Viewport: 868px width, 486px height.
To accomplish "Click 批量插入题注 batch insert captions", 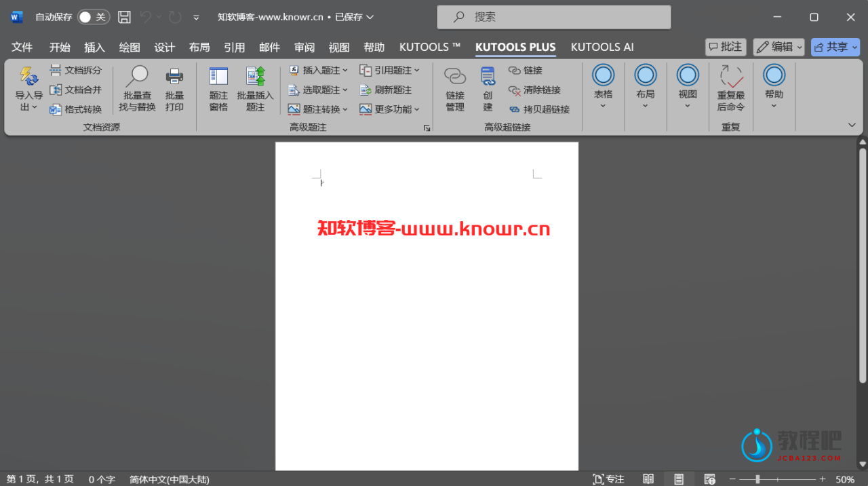I will (x=255, y=90).
